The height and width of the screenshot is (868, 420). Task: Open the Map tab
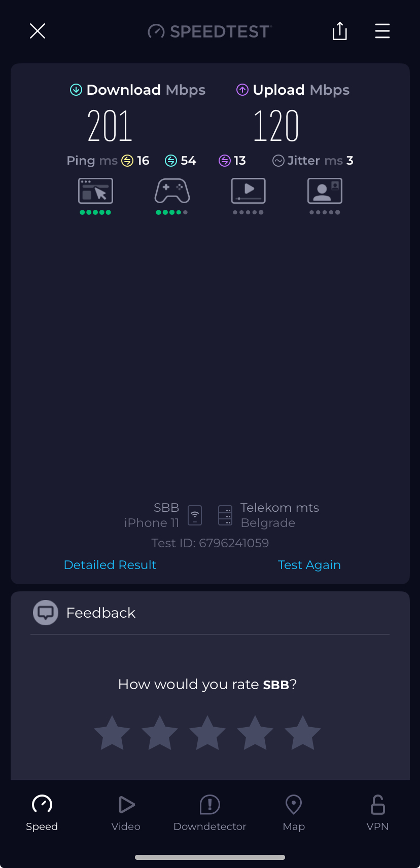[294, 813]
